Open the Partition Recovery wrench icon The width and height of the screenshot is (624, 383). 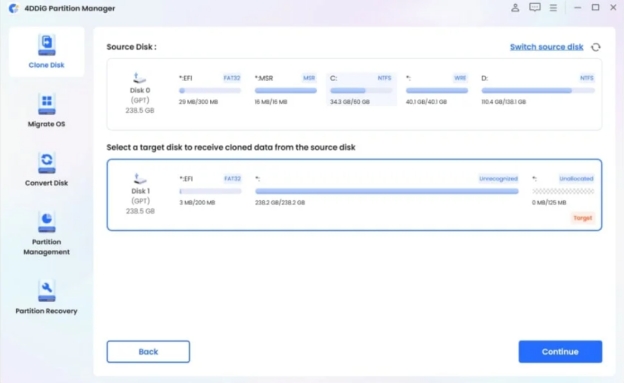click(47, 291)
